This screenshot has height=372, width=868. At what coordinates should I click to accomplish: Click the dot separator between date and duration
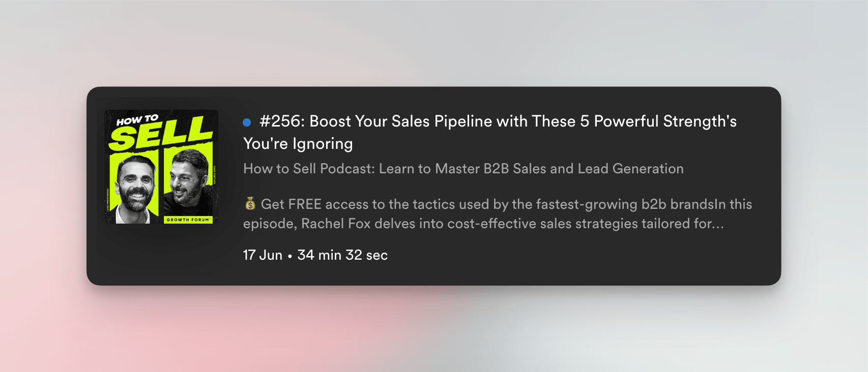(290, 256)
